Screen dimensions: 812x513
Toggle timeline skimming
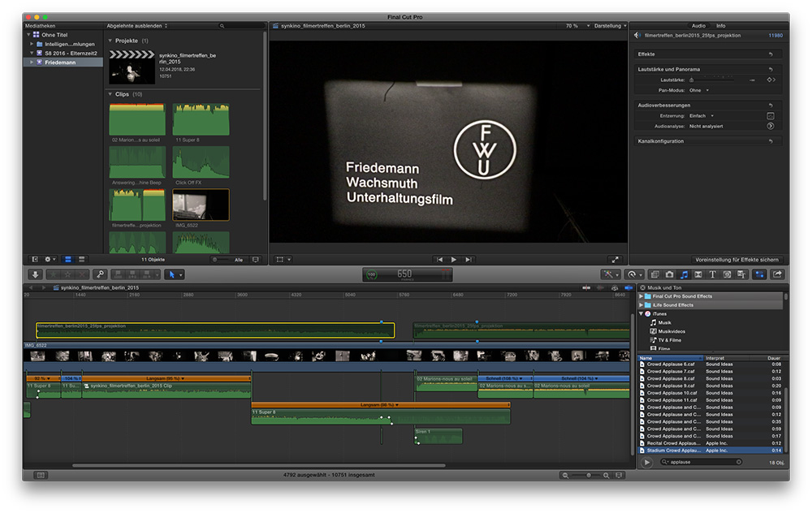(x=586, y=287)
